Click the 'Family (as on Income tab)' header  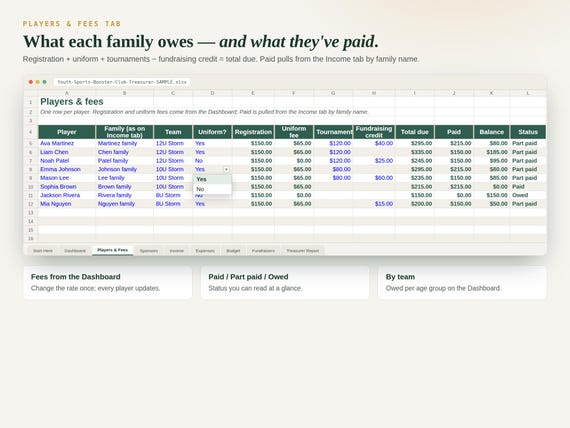(124, 132)
